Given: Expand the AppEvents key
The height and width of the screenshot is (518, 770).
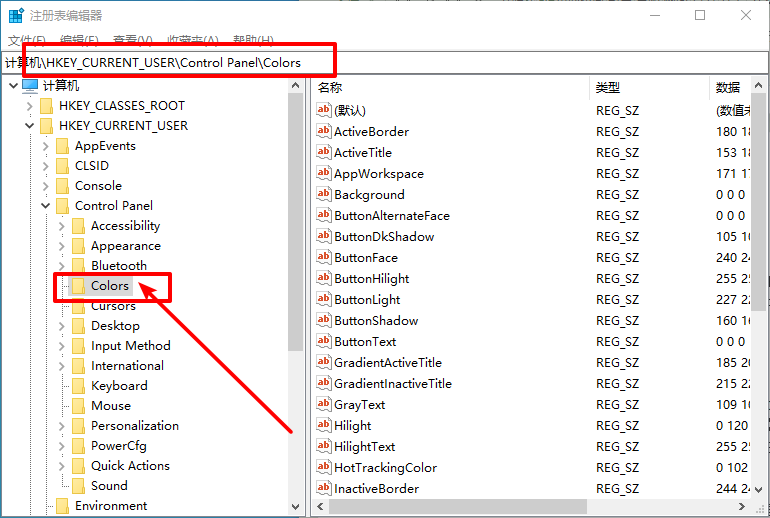Looking at the screenshot, I should [46, 146].
